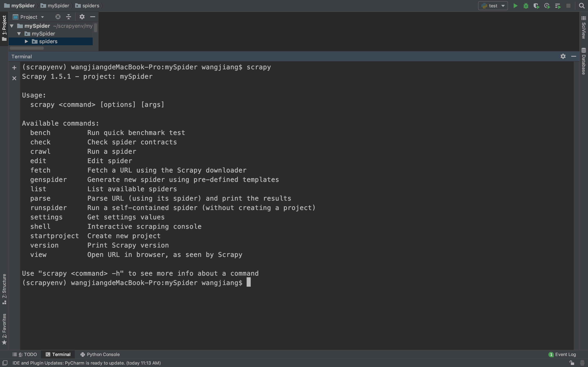Screen dimensions: 588x367
Task: Click the green Debug bug icon
Action: 526,6
